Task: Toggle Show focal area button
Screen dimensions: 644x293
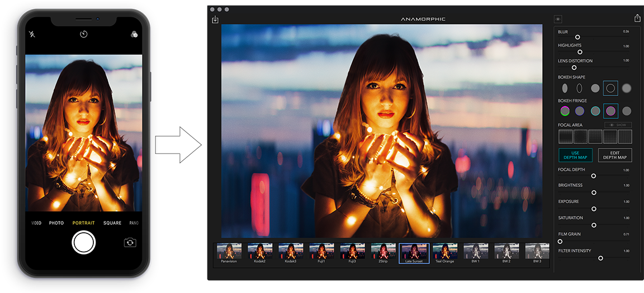Action: tap(617, 125)
